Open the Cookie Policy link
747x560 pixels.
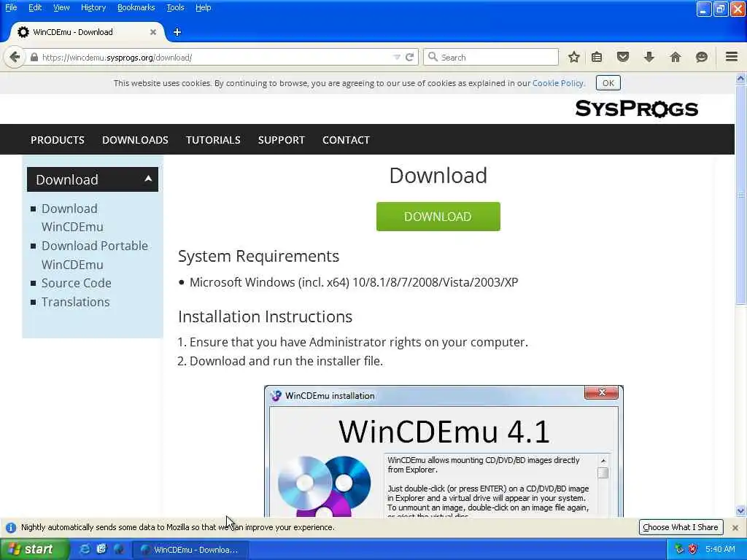click(558, 83)
